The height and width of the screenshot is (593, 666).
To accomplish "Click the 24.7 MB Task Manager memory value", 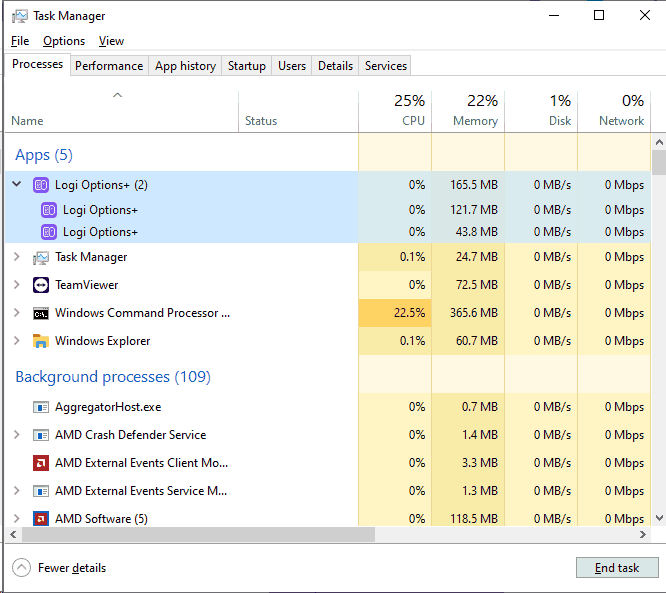I will tap(477, 257).
